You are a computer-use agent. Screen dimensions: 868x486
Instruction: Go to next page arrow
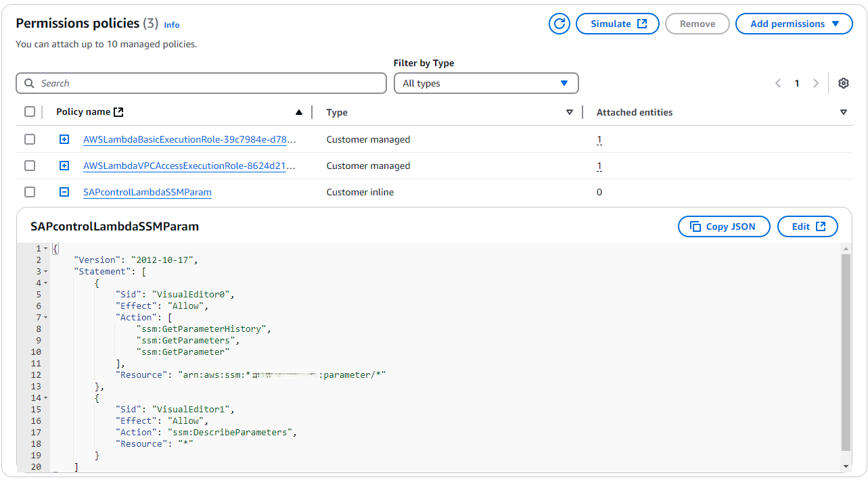tap(816, 83)
